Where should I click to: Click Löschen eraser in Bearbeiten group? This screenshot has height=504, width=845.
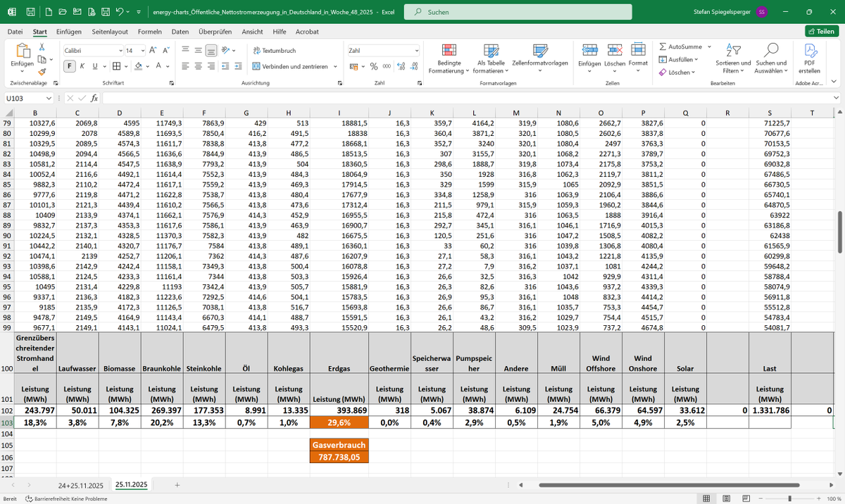(677, 72)
